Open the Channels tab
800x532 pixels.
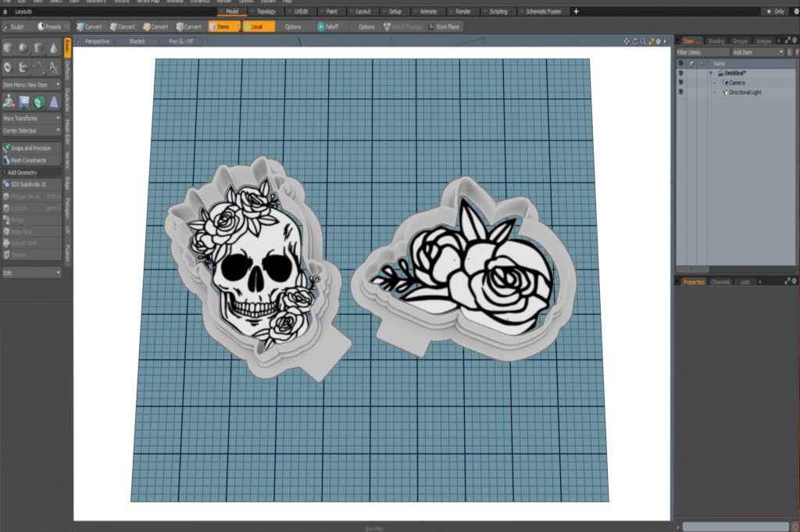click(720, 281)
